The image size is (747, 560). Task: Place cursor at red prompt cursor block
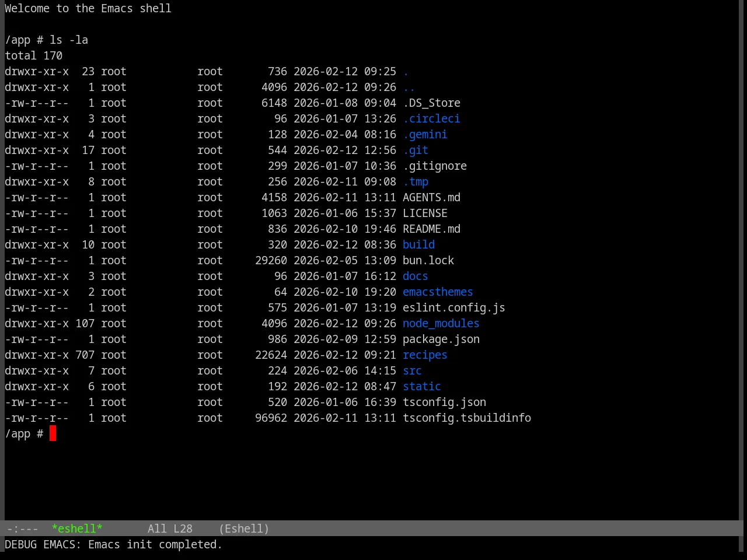pos(53,433)
